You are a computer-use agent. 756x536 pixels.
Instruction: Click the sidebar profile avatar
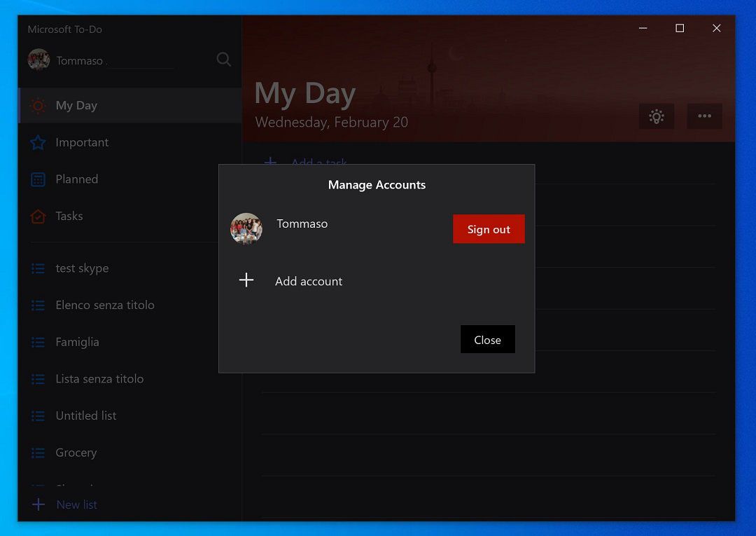pos(38,60)
